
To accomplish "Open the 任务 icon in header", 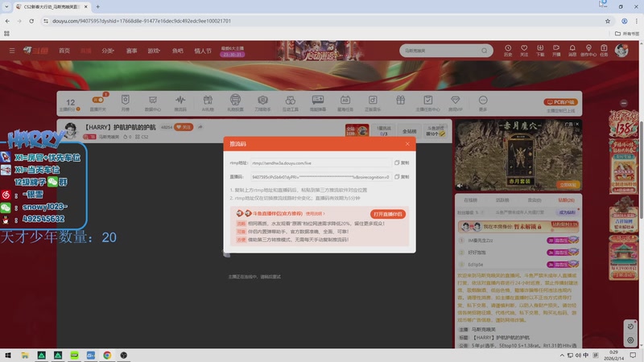I will [x=604, y=50].
